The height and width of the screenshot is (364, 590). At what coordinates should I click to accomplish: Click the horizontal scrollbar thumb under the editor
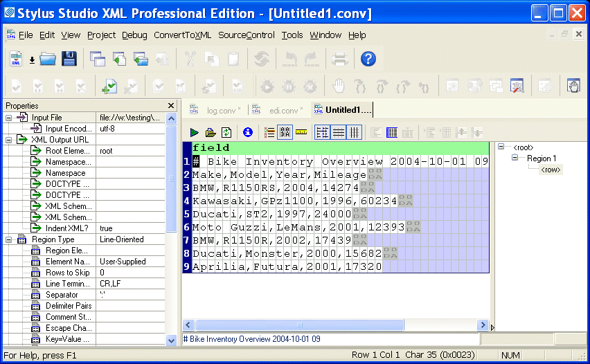pyautogui.click(x=300, y=325)
